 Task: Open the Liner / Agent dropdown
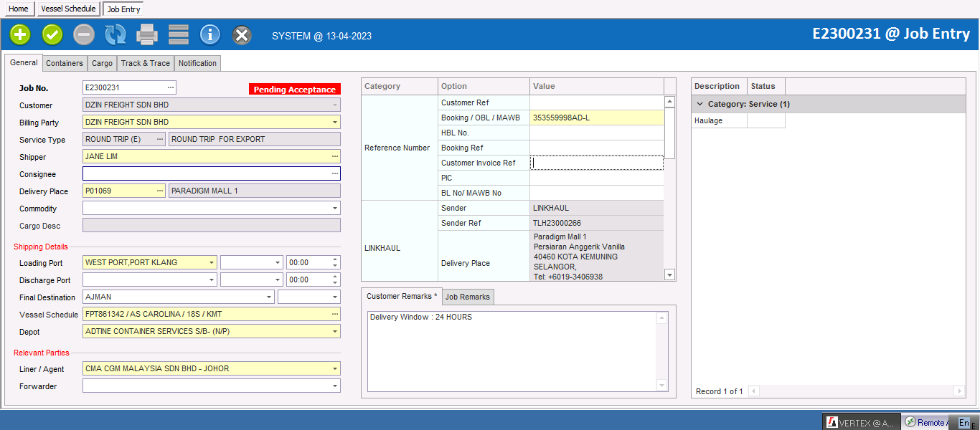(x=334, y=369)
